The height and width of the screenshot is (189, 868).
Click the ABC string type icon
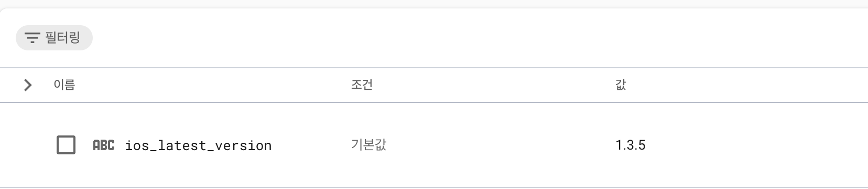point(103,145)
